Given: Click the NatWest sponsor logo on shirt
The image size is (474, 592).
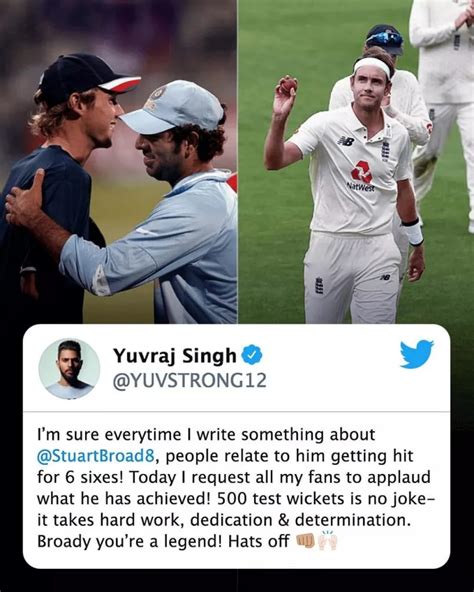Looking at the screenshot, I should coord(362,176).
